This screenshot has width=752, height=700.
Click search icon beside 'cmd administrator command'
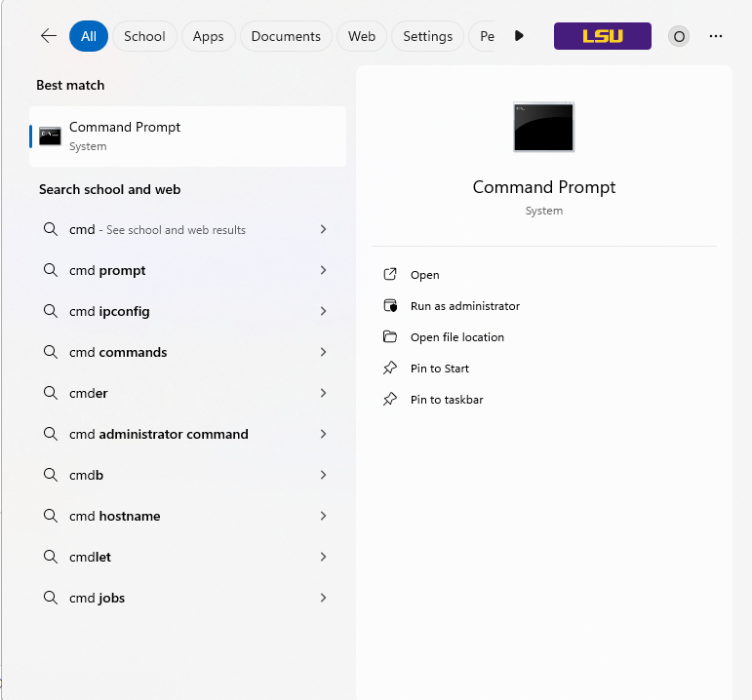[51, 434]
